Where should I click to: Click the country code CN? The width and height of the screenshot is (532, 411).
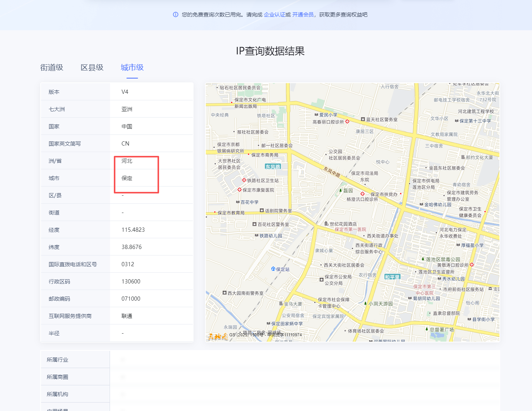[x=125, y=144]
